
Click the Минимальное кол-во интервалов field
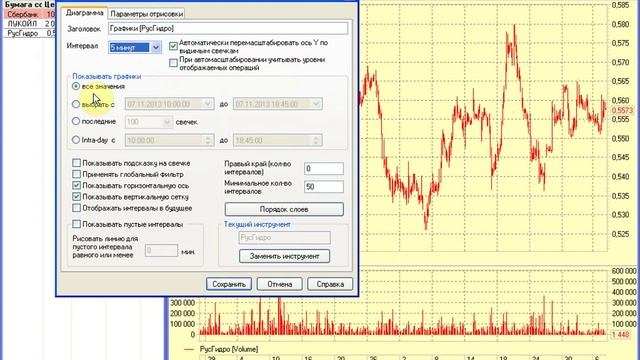coord(324,187)
